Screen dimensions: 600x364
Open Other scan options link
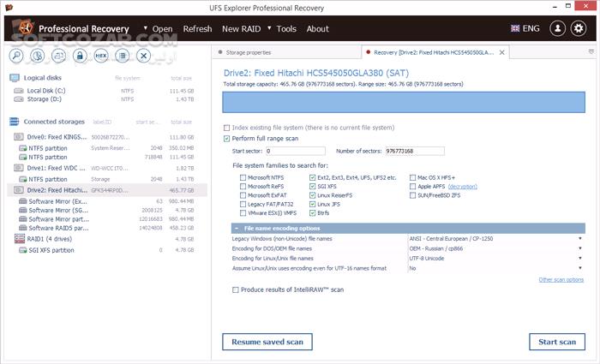[x=561, y=280]
